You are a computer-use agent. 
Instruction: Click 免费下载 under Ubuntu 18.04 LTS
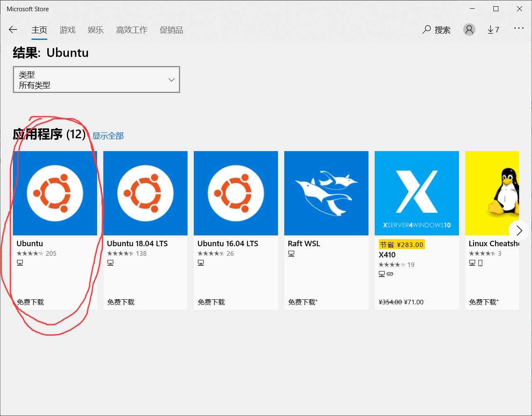[121, 302]
